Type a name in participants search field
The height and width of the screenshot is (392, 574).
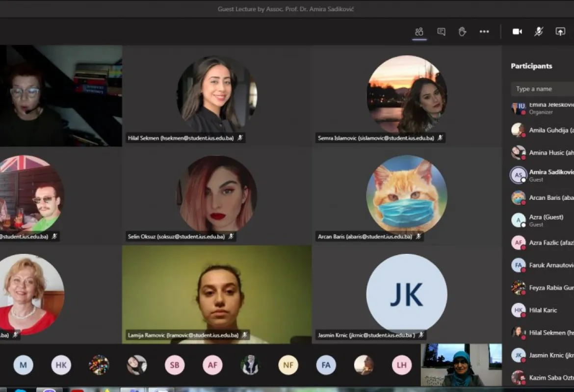click(x=542, y=89)
